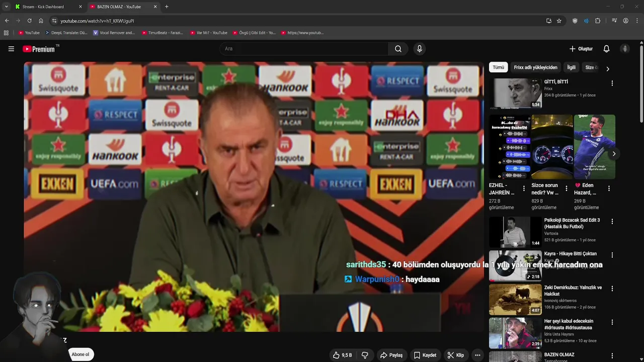Open options for Her şeyi kabul edeceksin
This screenshot has height=362, width=644.
[612, 322]
